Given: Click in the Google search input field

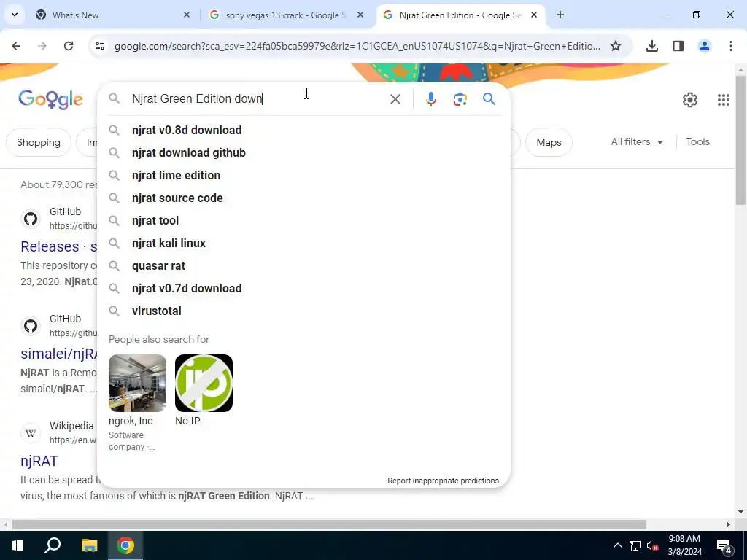Looking at the screenshot, I should 258,98.
